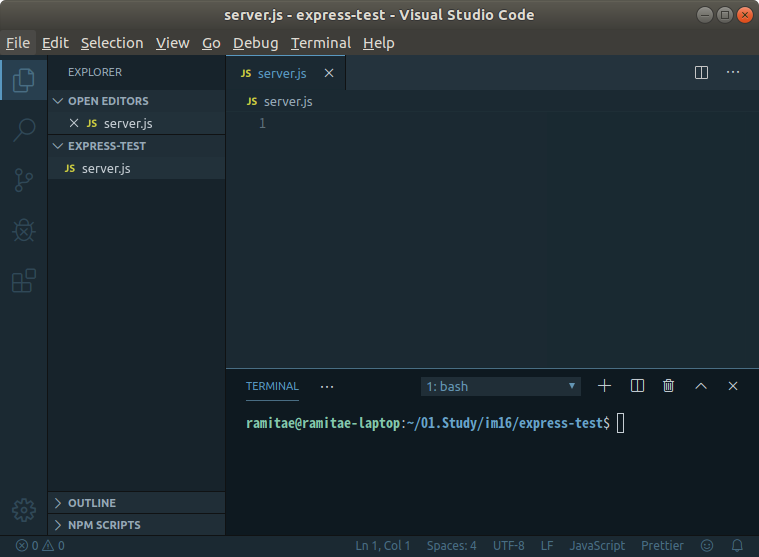Viewport: 759px width, 557px height.
Task: Maximize the terminal panel size
Action: click(700, 386)
